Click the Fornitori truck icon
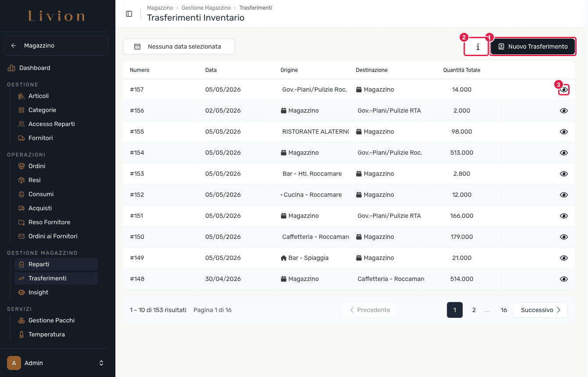The width and height of the screenshot is (588, 377). [x=22, y=138]
